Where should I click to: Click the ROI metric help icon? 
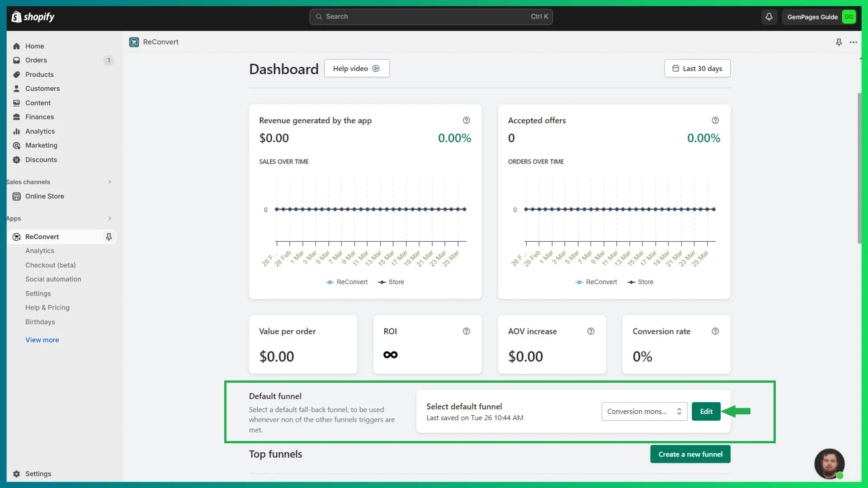(467, 331)
